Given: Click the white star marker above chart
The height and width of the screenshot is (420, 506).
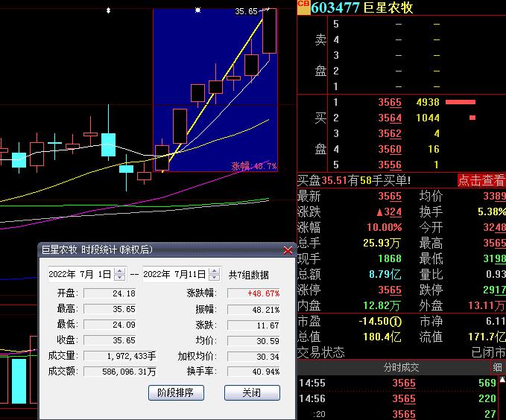Looking at the screenshot, I should click(x=197, y=11).
